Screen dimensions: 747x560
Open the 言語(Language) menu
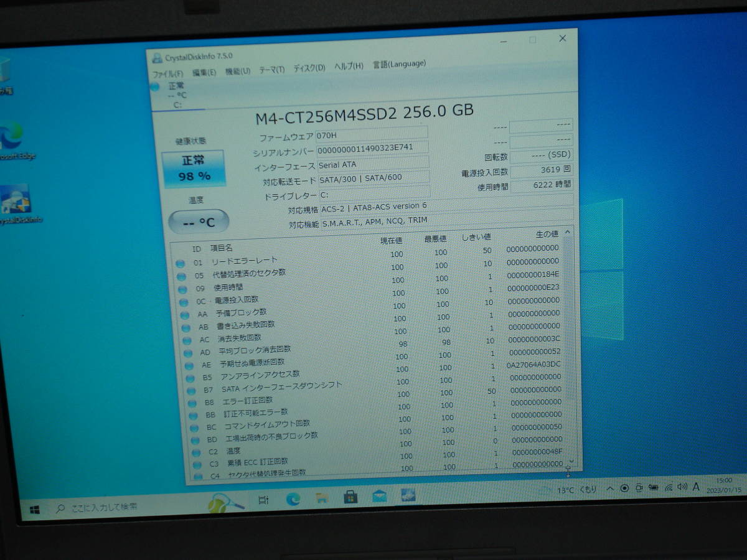coord(400,63)
